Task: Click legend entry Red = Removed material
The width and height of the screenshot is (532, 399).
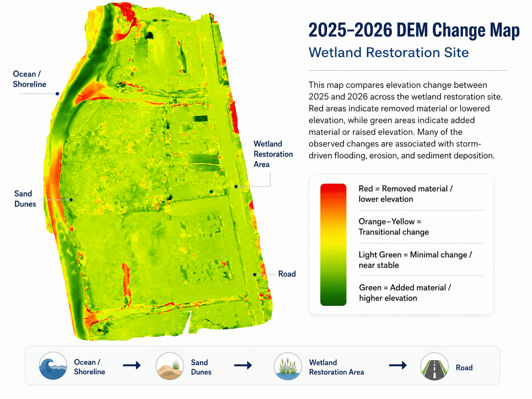Action: coord(406,194)
